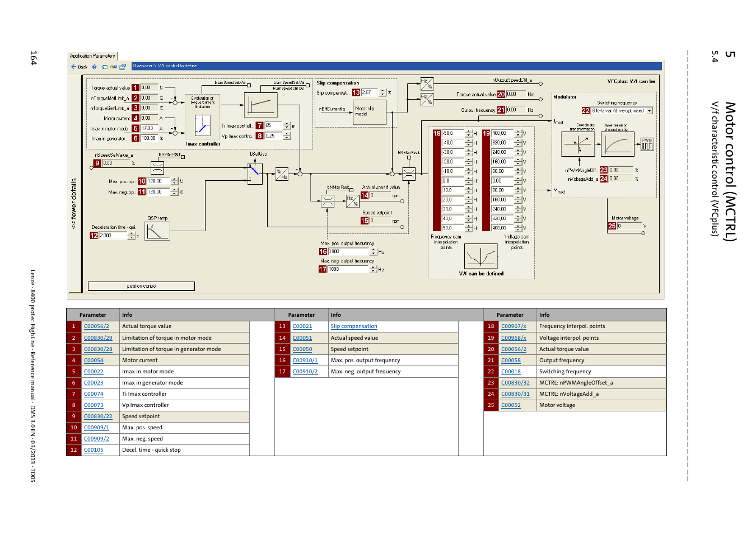The width and height of the screenshot is (756, 534).
Task: Adjust the spinner of the 0.0 Hz frequency point
Action: 469,181
